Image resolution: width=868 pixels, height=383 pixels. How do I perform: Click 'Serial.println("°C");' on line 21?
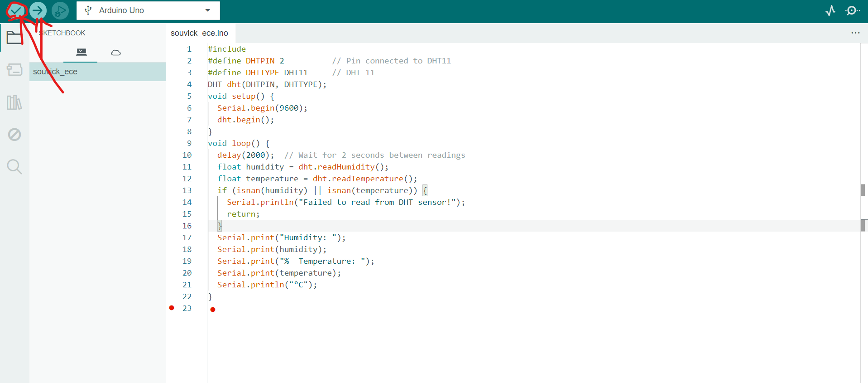click(267, 285)
